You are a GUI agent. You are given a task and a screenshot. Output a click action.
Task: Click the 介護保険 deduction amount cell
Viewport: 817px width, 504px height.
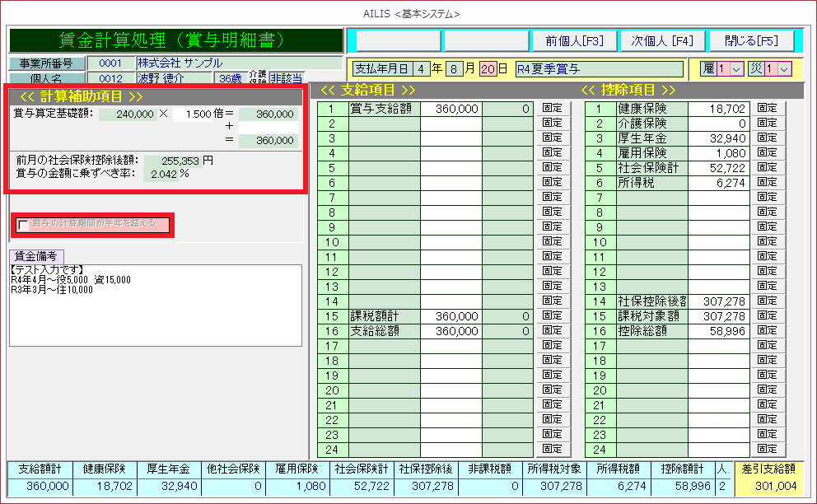coord(718,124)
